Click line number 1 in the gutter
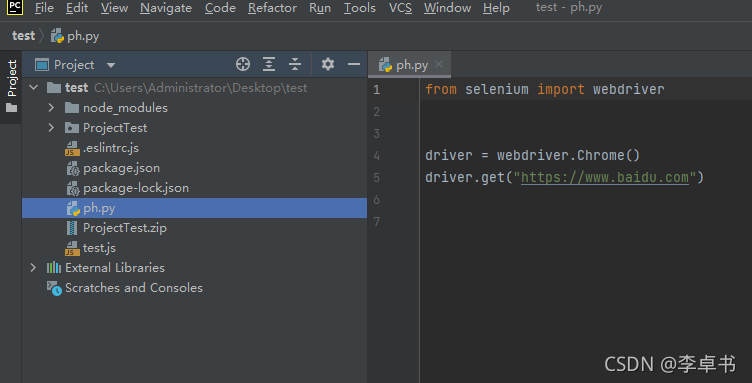This screenshot has height=383, width=752. (x=376, y=90)
